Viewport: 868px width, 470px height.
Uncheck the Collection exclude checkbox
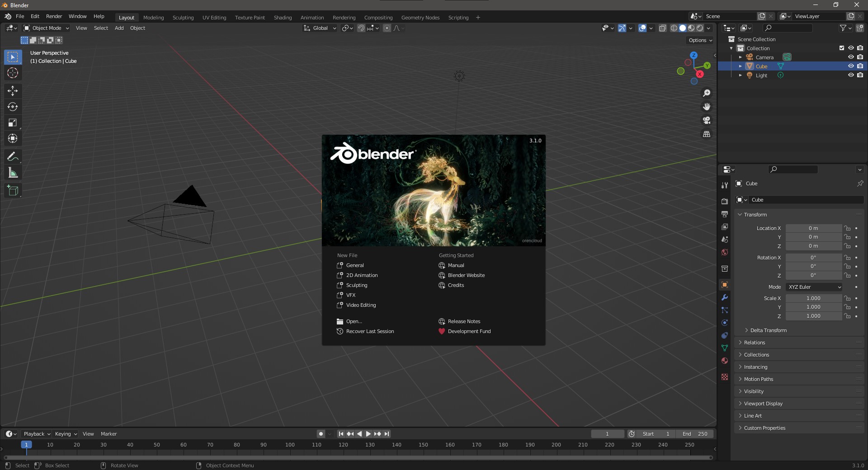tap(841, 48)
